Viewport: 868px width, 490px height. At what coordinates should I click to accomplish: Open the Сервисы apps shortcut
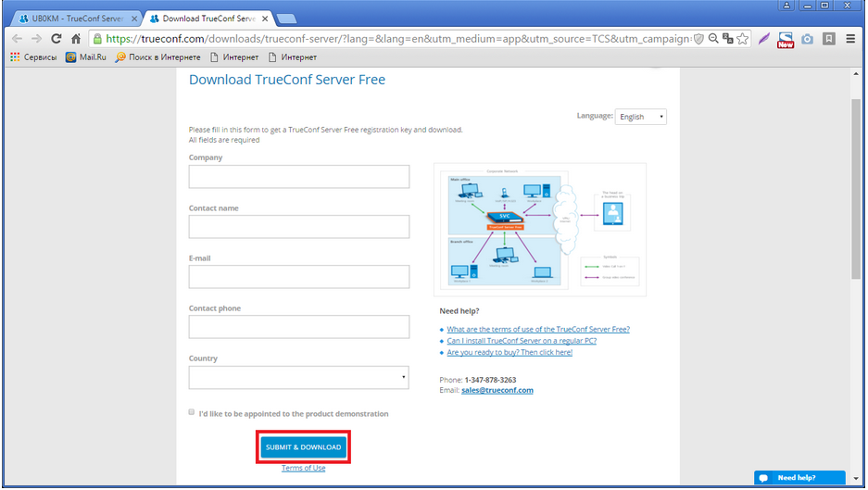pyautogui.click(x=33, y=57)
